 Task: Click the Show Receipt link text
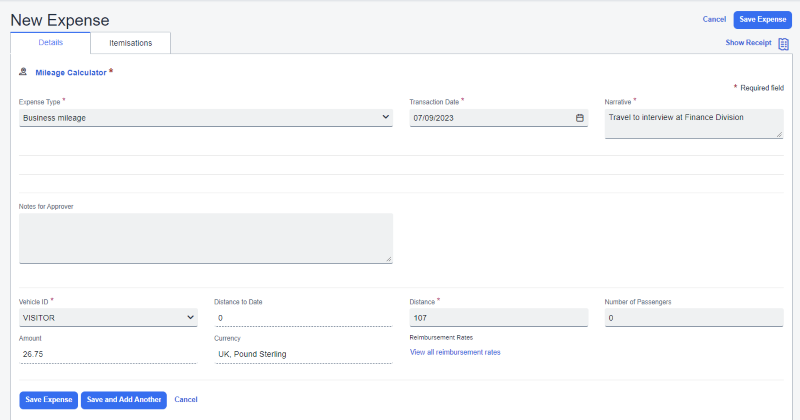pyautogui.click(x=749, y=43)
